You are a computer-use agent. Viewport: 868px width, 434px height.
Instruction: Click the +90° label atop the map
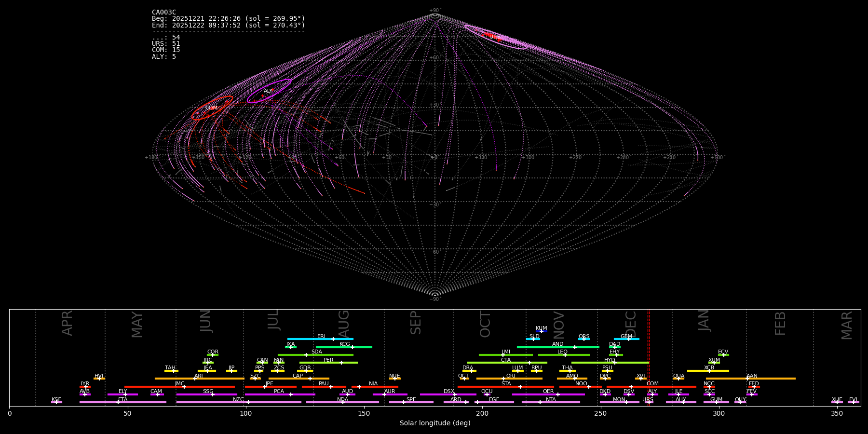tap(435, 11)
